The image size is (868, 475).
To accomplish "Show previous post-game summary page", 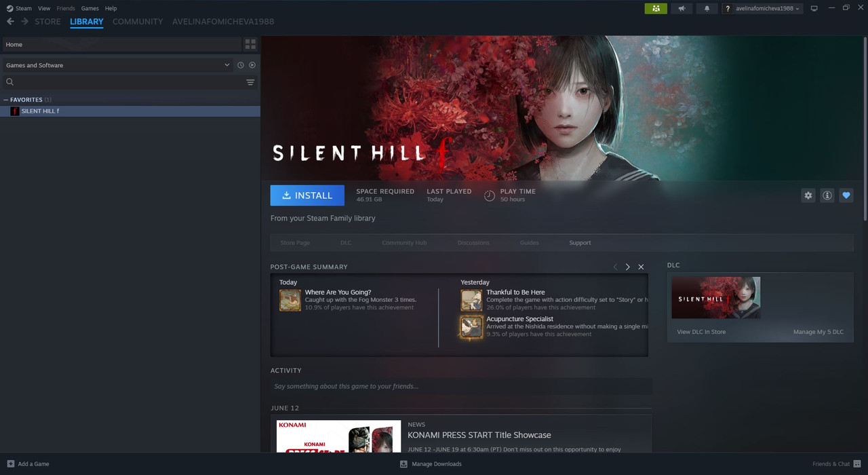I will click(615, 267).
